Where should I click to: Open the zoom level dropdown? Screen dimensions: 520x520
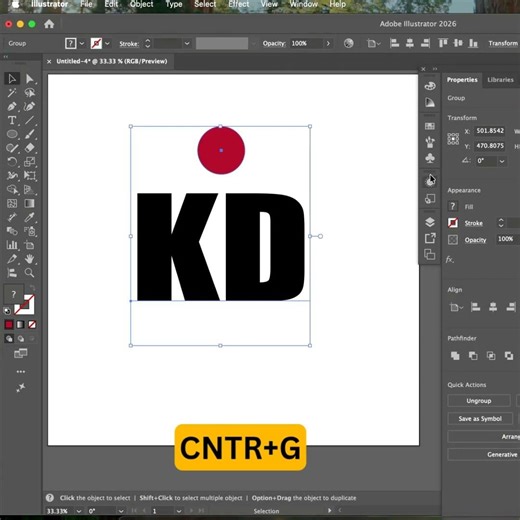(79, 511)
